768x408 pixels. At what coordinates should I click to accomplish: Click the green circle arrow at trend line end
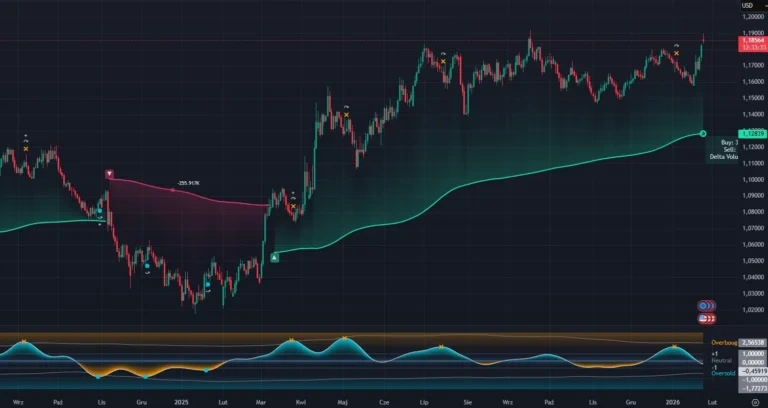click(x=703, y=134)
